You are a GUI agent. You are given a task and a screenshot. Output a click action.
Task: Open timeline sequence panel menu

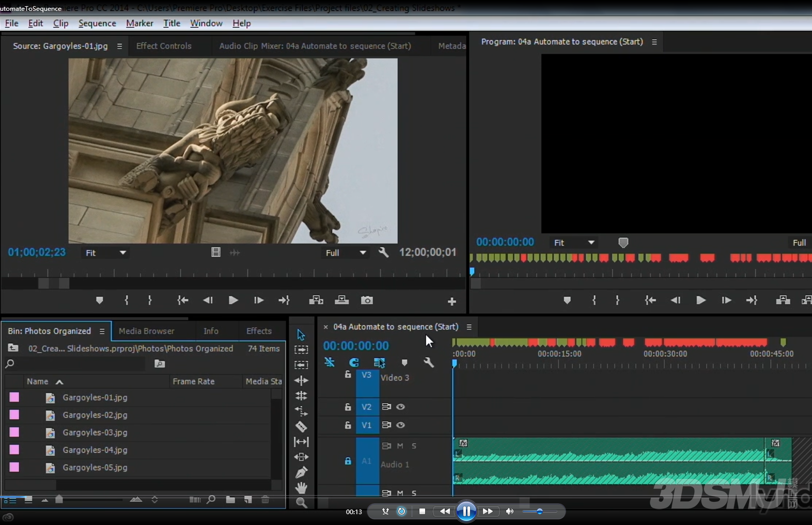point(469,327)
